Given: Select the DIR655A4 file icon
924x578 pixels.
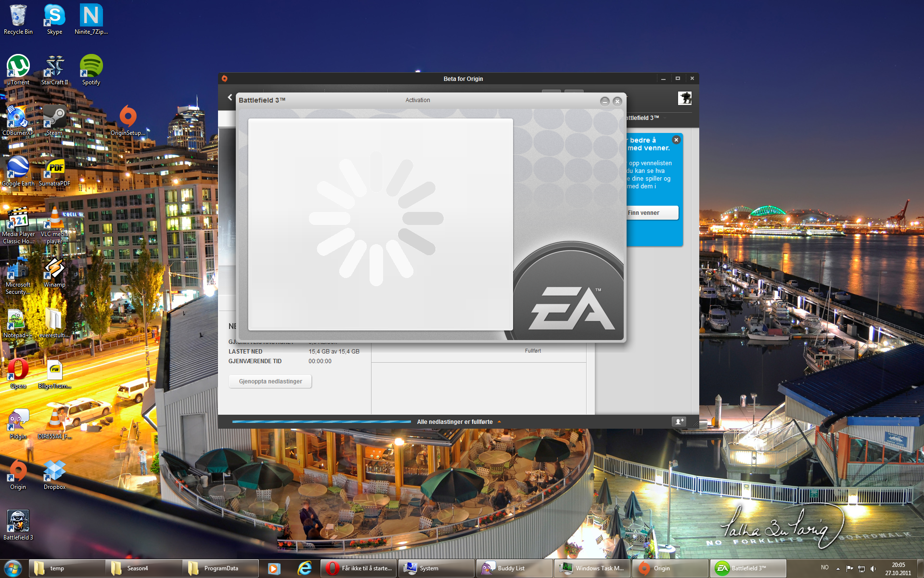Looking at the screenshot, I should pyautogui.click(x=54, y=424).
